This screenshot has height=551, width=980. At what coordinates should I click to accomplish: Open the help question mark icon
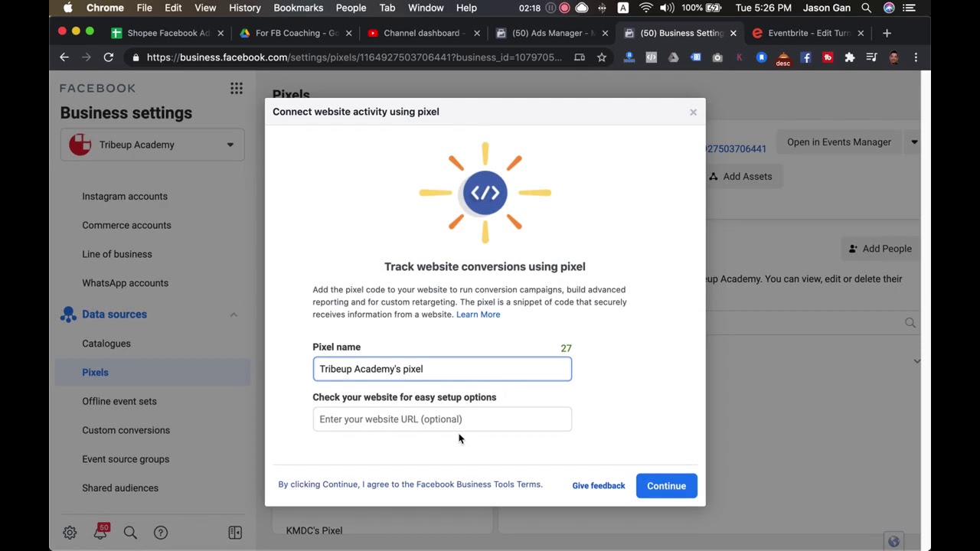click(161, 533)
